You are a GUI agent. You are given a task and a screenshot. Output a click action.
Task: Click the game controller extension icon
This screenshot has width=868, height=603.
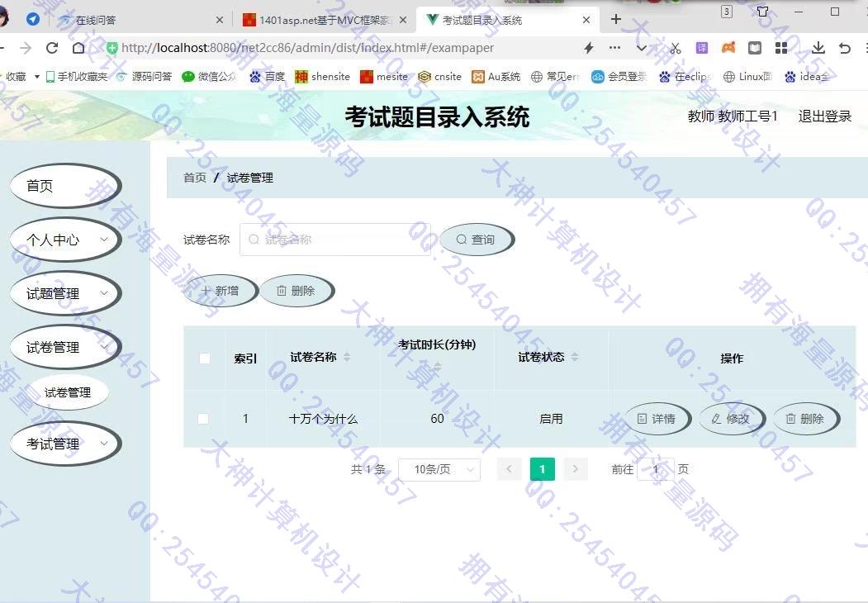tap(728, 48)
